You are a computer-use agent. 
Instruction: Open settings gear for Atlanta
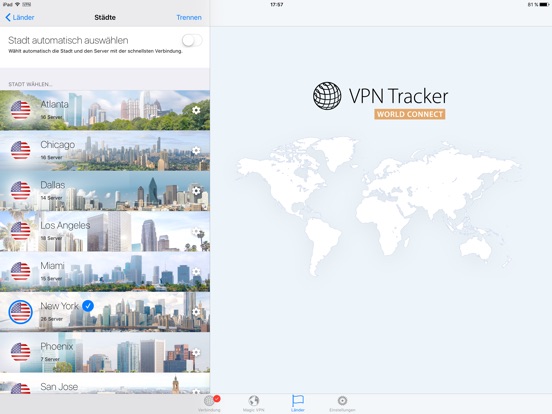[196, 110]
